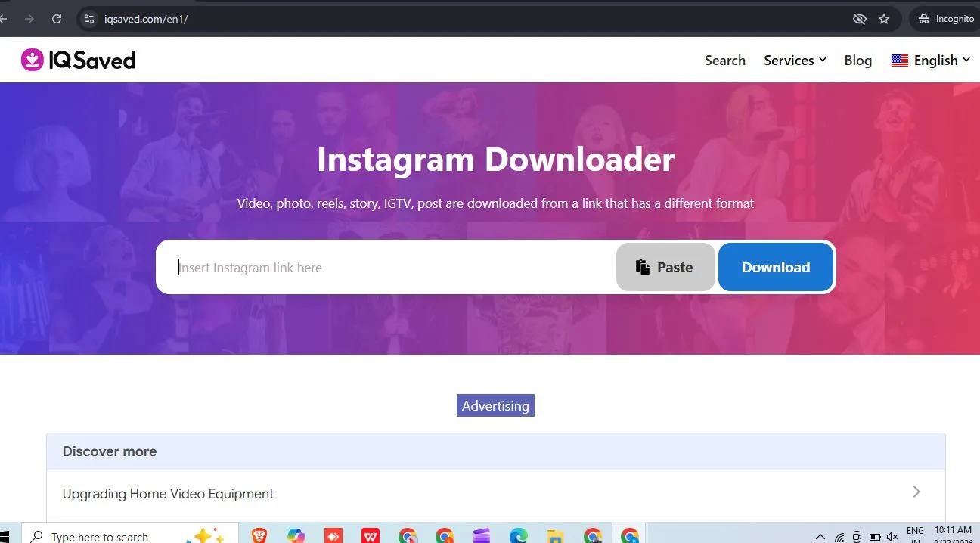The width and height of the screenshot is (980, 543).
Task: Open Copilot from the taskbar
Action: [x=296, y=535]
